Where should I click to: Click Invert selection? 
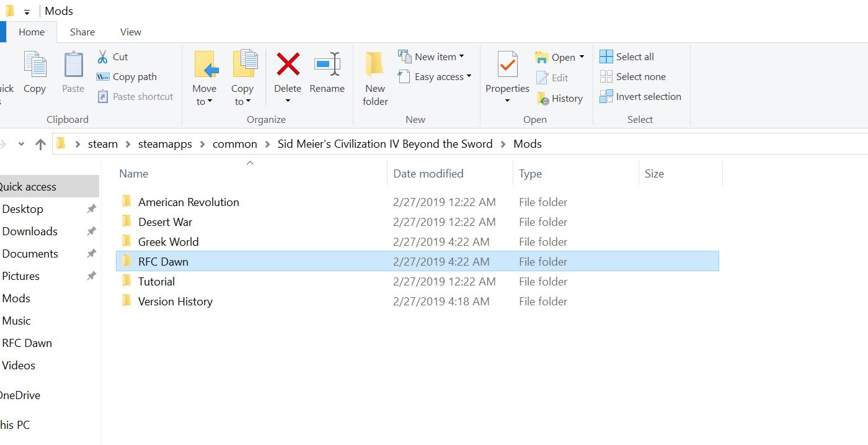pyautogui.click(x=640, y=96)
